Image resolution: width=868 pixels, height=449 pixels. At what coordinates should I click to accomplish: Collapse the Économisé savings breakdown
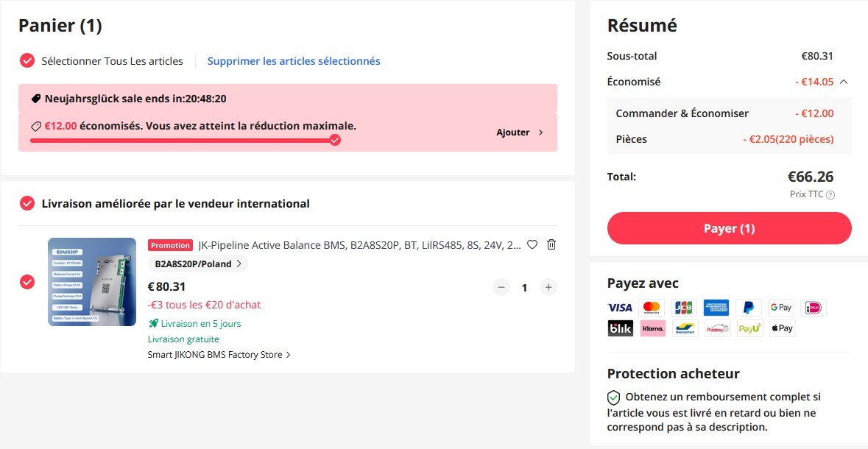[x=844, y=82]
